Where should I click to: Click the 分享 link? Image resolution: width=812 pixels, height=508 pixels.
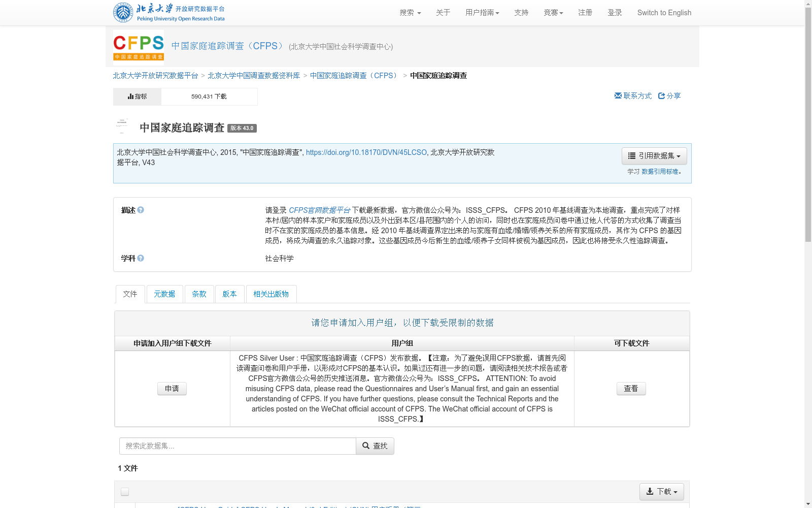click(x=673, y=96)
